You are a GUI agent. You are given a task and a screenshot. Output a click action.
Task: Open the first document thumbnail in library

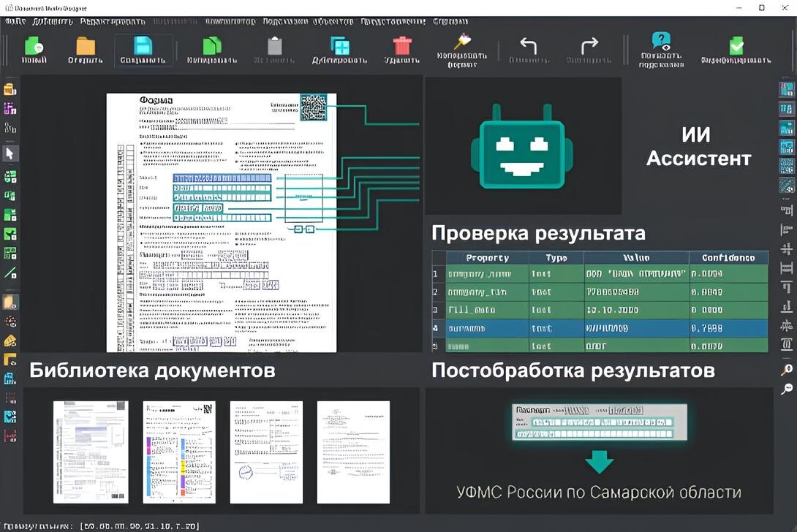pos(90,451)
